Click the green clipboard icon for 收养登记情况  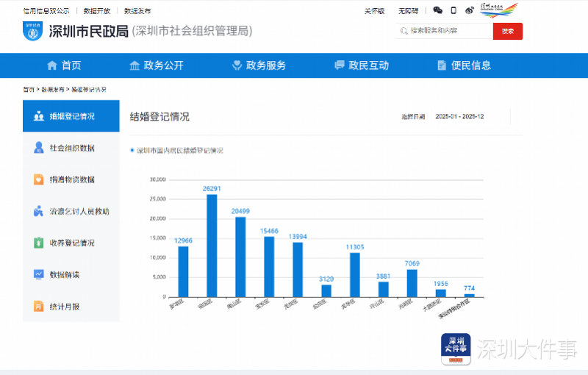[39, 243]
